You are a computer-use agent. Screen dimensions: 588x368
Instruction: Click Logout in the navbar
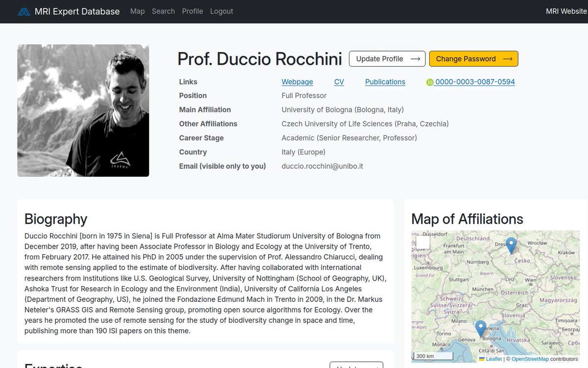[x=221, y=11]
